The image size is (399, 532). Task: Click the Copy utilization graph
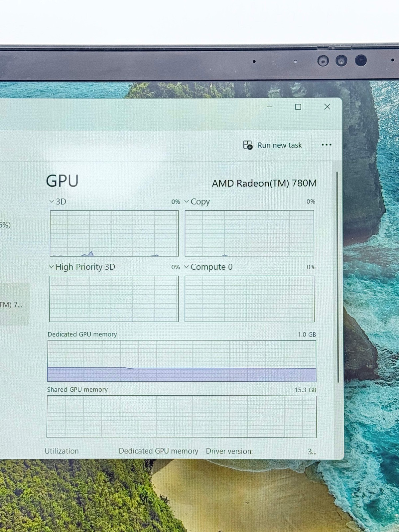(249, 233)
